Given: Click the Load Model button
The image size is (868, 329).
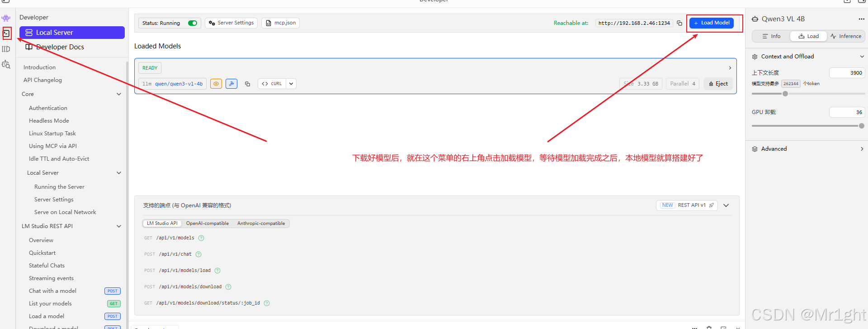Looking at the screenshot, I should coord(712,23).
